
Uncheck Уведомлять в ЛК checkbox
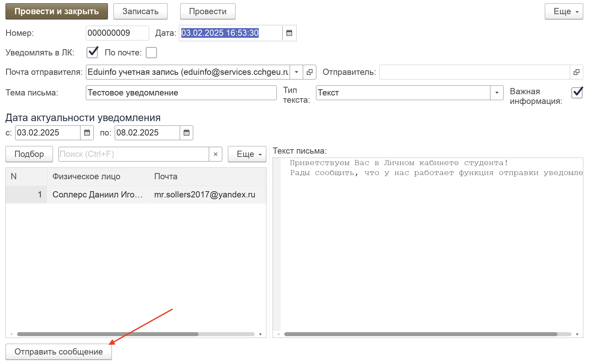pyautogui.click(x=92, y=52)
